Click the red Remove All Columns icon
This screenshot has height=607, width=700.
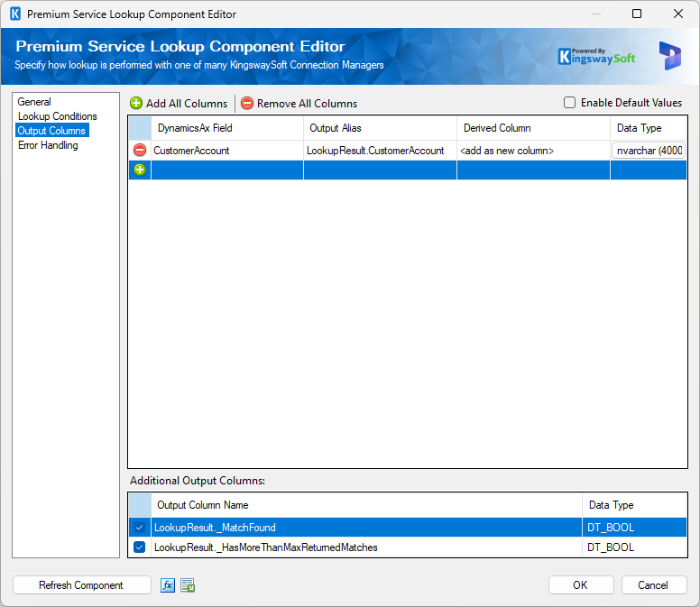(247, 104)
